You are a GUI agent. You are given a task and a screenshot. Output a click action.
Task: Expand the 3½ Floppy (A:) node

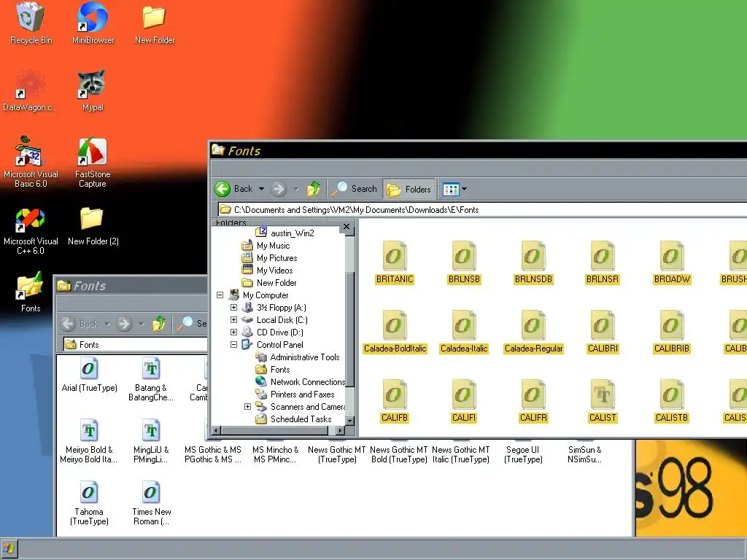234,308
